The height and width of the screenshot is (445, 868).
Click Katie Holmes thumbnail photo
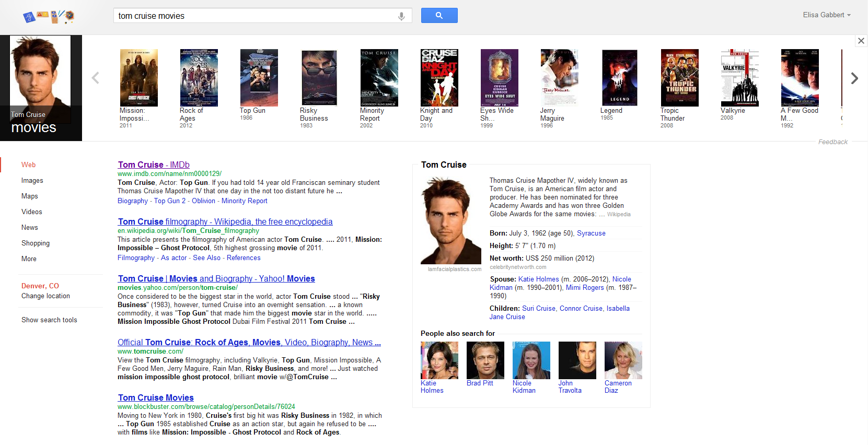(439, 360)
